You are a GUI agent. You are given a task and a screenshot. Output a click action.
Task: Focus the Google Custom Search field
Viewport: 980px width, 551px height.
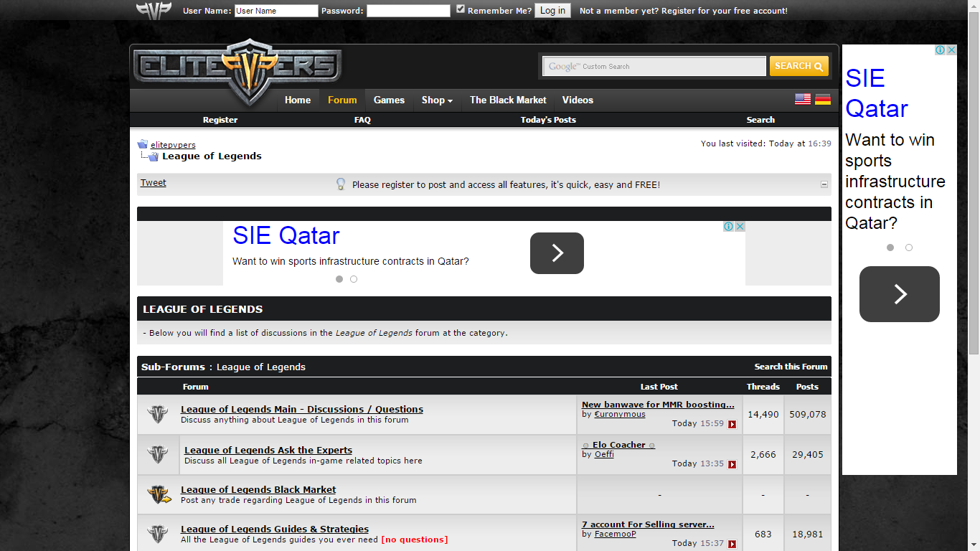point(654,67)
